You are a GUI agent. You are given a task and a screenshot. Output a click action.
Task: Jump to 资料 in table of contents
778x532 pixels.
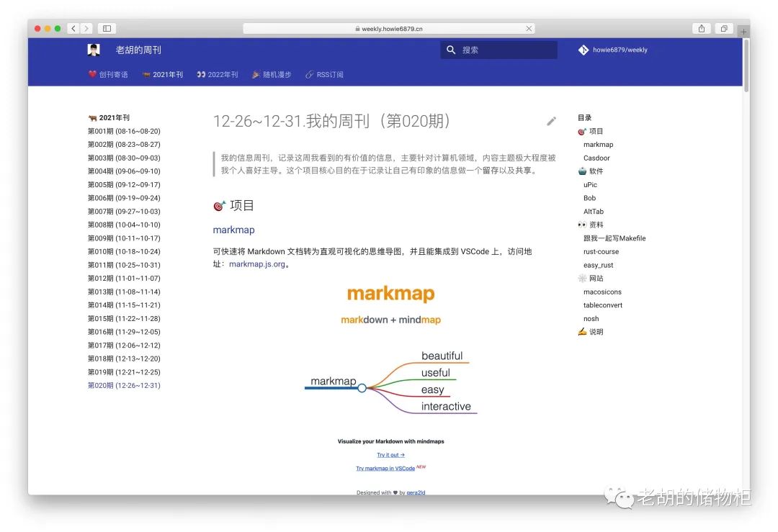[x=591, y=225]
